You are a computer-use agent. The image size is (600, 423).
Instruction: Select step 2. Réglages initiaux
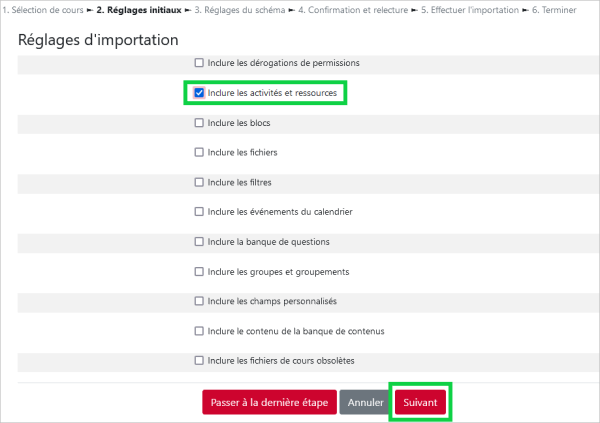coord(139,10)
